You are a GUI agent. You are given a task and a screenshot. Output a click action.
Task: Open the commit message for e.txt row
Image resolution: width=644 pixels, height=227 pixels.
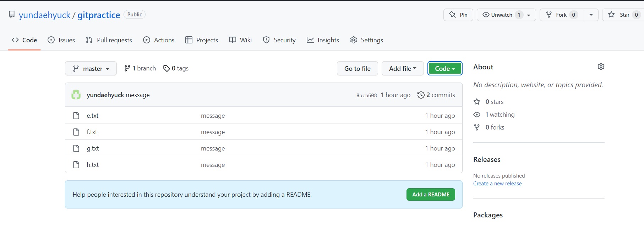click(213, 116)
